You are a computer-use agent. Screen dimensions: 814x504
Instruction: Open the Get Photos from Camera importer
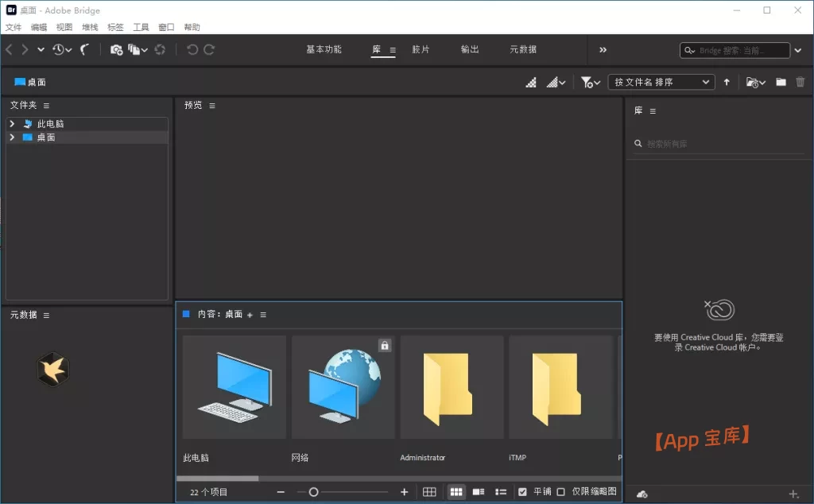[x=115, y=49]
